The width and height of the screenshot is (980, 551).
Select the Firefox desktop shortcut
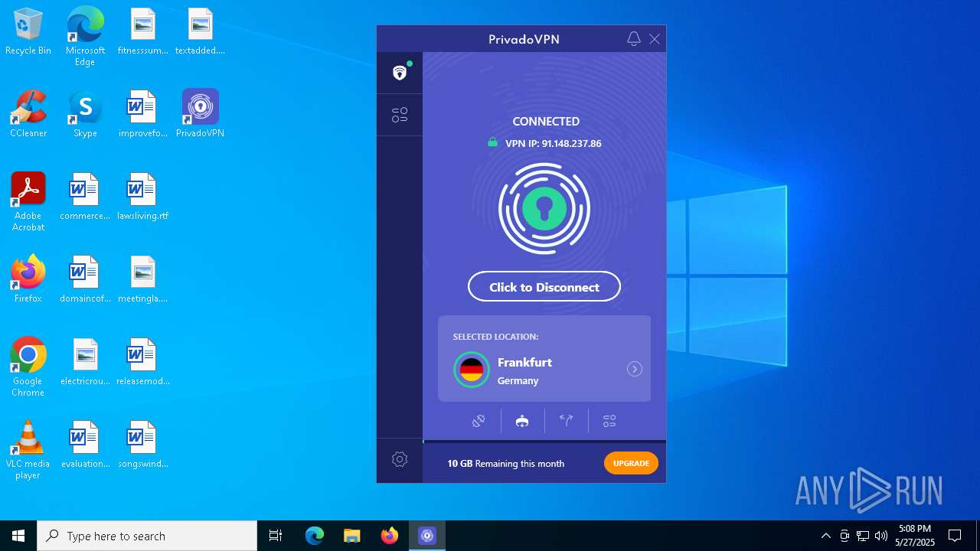pyautogui.click(x=28, y=279)
